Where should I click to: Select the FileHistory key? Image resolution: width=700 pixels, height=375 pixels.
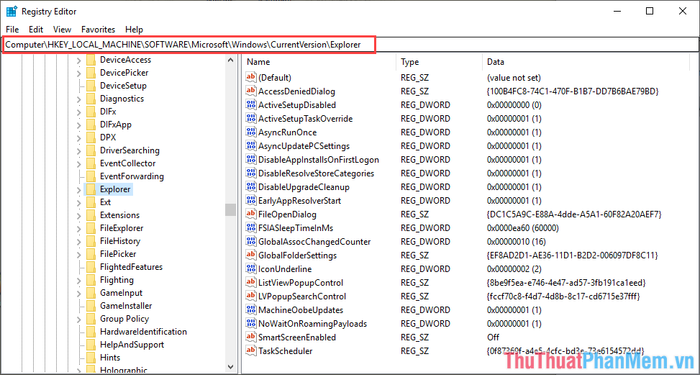click(x=120, y=241)
